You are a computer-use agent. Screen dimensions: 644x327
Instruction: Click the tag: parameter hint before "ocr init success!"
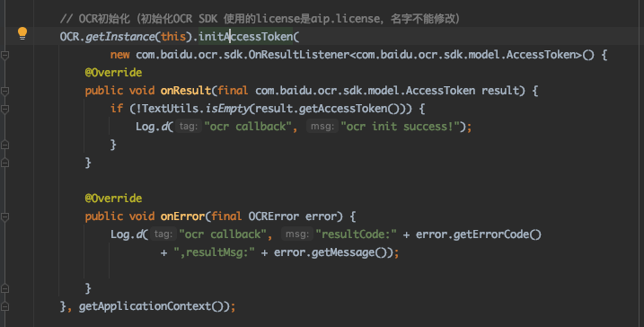(189, 127)
